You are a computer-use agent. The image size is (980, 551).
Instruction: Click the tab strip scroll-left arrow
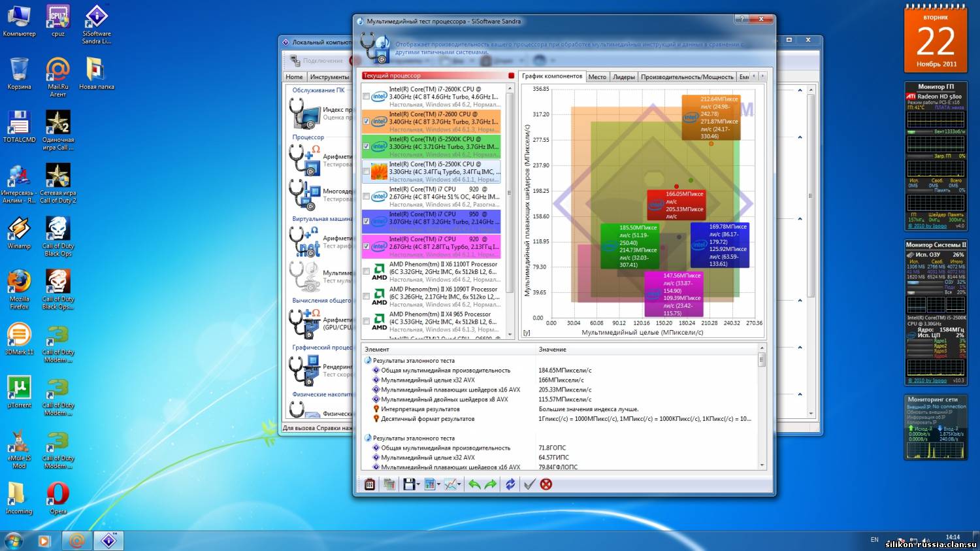click(754, 76)
